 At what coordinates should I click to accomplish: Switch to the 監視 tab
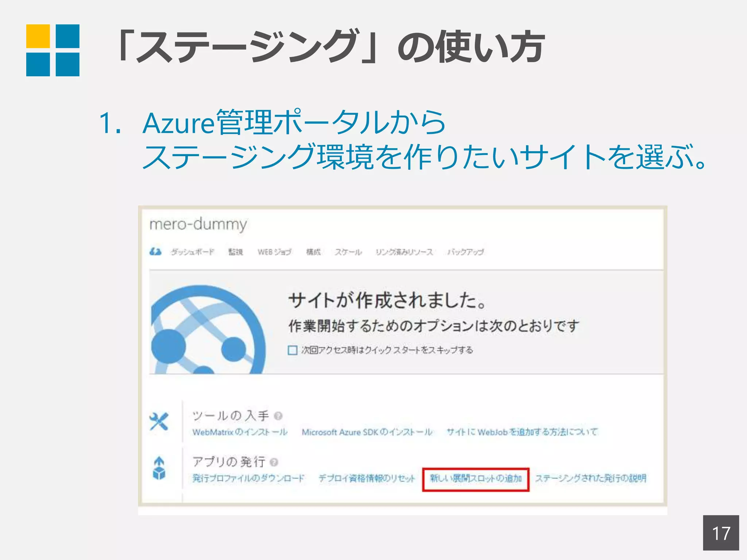point(235,252)
